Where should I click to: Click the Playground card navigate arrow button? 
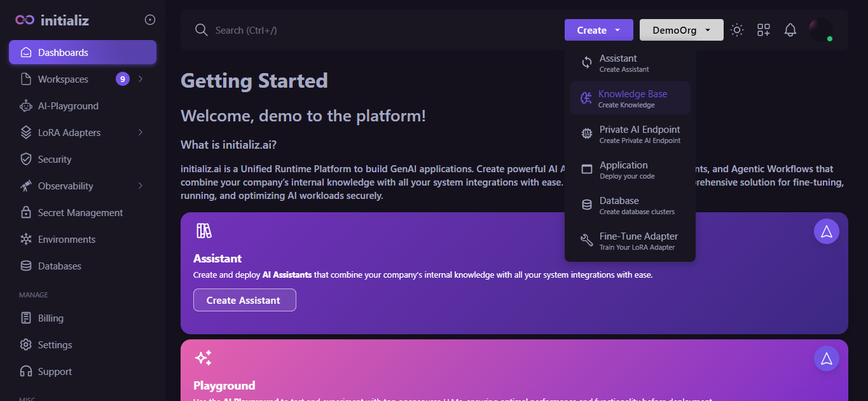click(827, 358)
